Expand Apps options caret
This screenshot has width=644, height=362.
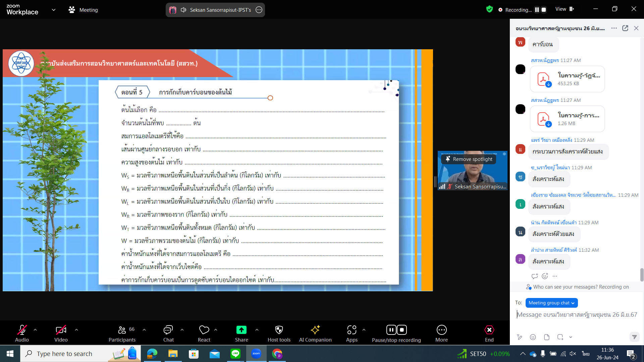pos(364,330)
